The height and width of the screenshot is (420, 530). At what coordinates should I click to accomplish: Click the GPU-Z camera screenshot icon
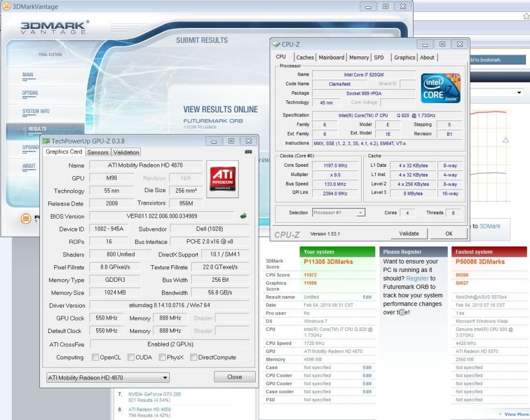tap(248, 152)
